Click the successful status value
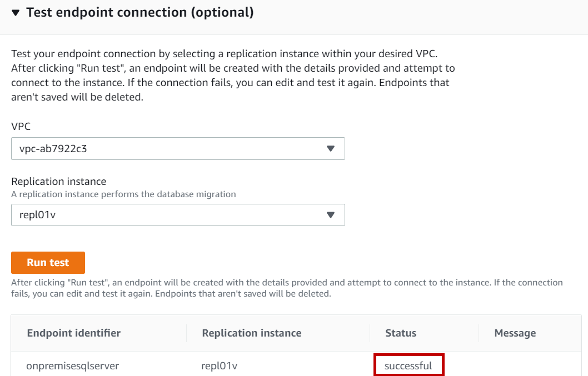Viewport: 588px width, 376px height. 408,366
